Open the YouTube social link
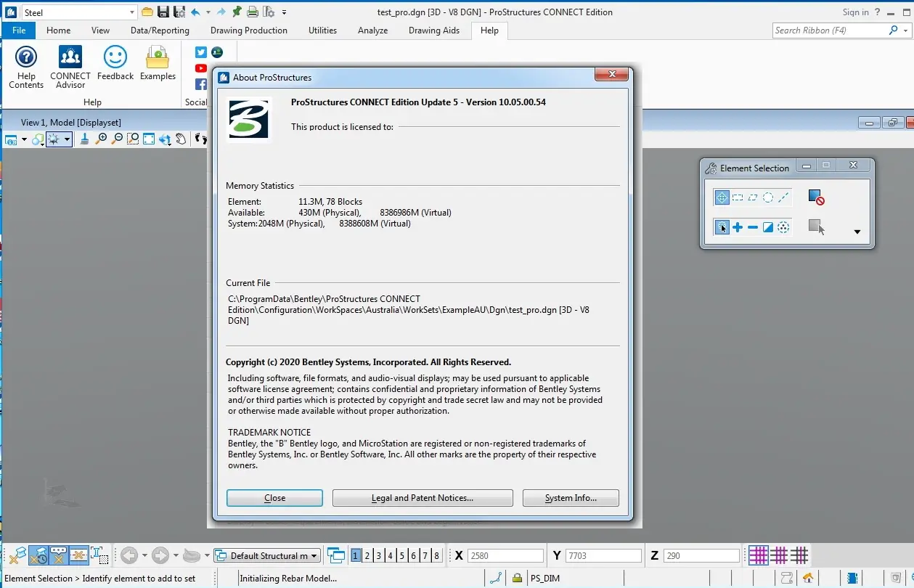The width and height of the screenshot is (914, 588). [201, 68]
